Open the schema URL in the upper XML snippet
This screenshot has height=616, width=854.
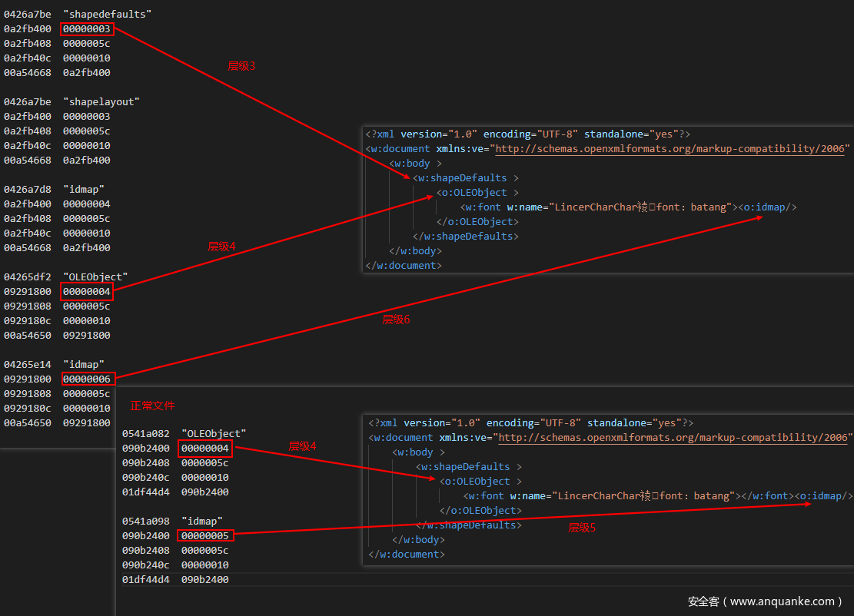(671, 149)
